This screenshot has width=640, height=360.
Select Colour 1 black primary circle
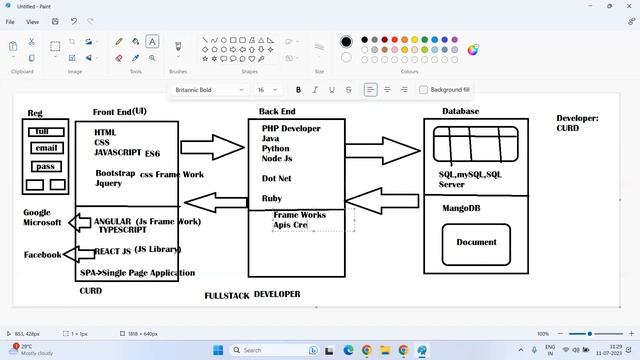tap(346, 41)
